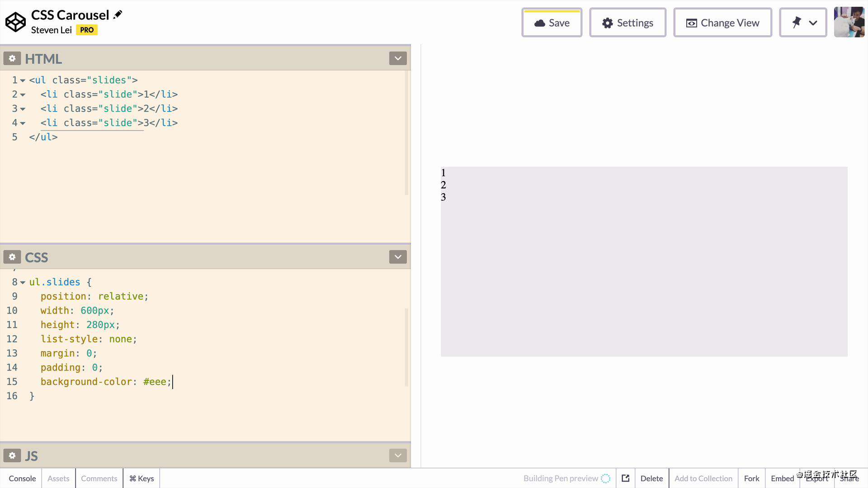This screenshot has height=488, width=868.
Task: Click the closing ul tag line
Action: coord(43,137)
